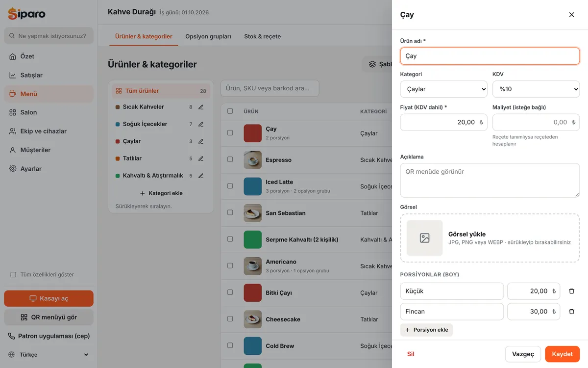
Task: Open the Türkçe language selector
Action: tap(49, 355)
